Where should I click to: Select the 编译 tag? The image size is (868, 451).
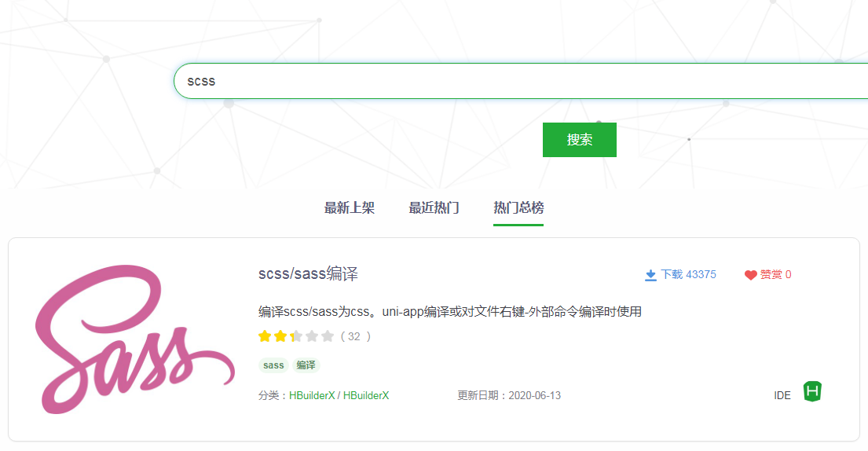(306, 365)
